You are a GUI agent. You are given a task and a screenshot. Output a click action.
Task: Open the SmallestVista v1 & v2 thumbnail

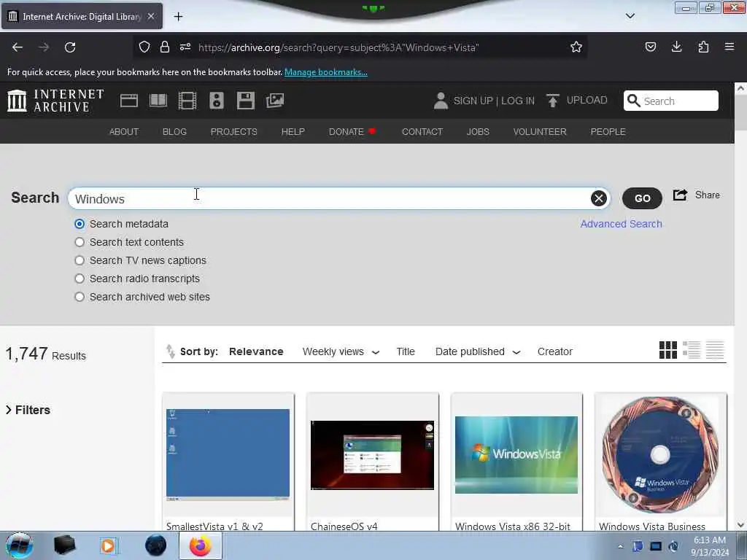point(228,454)
